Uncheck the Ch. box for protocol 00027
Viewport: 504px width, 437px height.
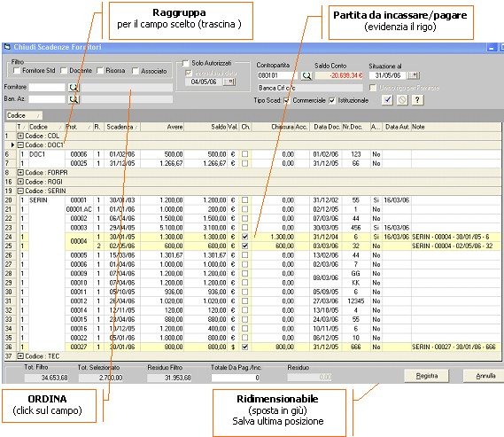pos(245,347)
